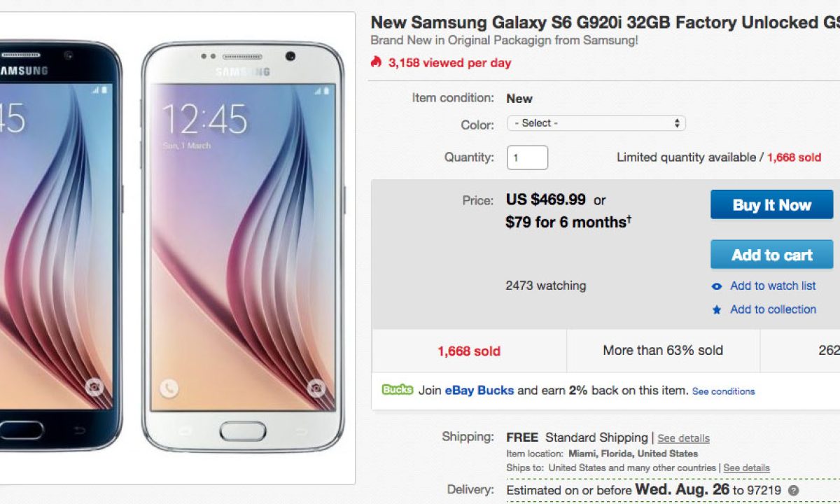Image resolution: width=840 pixels, height=504 pixels.
Task: Click See details next to Standard Shipping
Action: click(x=683, y=438)
